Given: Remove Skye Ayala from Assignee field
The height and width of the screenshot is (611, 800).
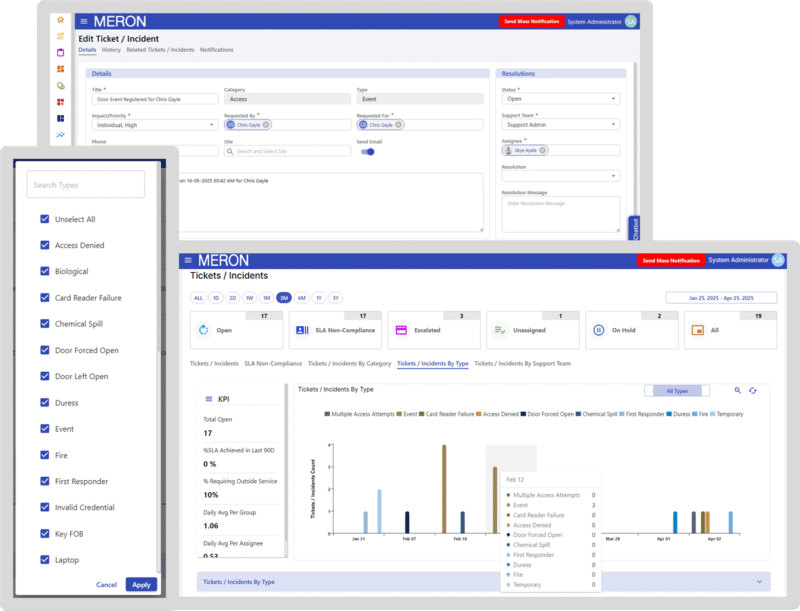Looking at the screenshot, I should point(542,150).
